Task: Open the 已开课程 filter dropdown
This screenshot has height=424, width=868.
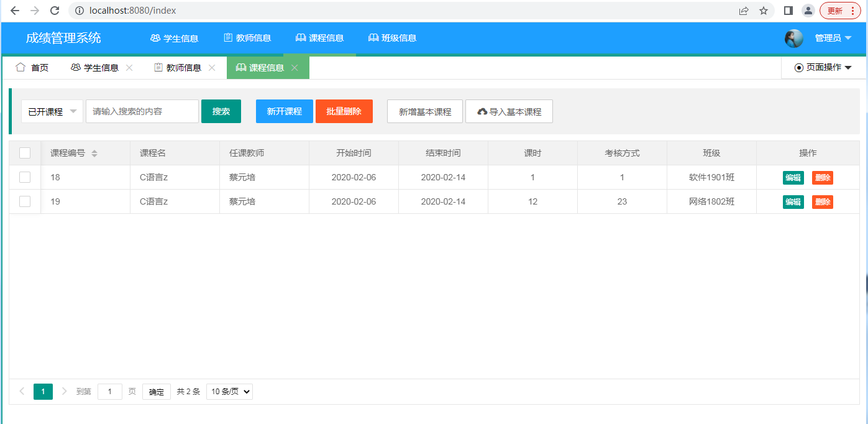Action: (x=52, y=111)
